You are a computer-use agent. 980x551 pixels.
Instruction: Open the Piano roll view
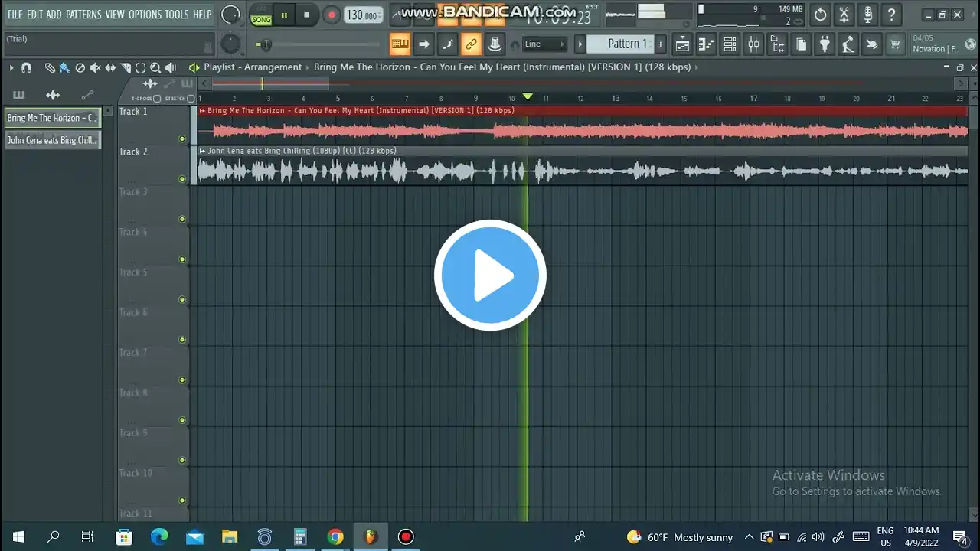[x=706, y=44]
